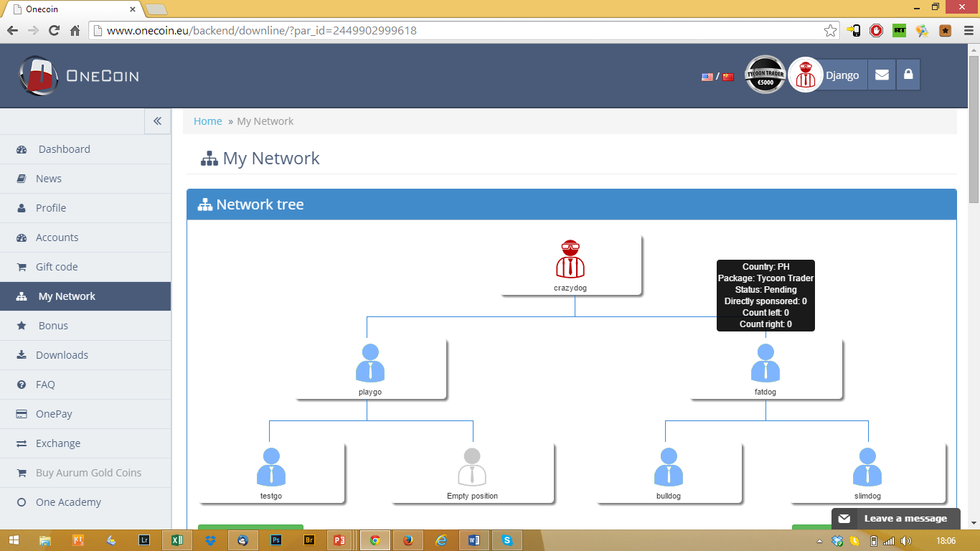Open Excel from the taskbar
Image resolution: width=980 pixels, height=551 pixels.
[x=177, y=540]
